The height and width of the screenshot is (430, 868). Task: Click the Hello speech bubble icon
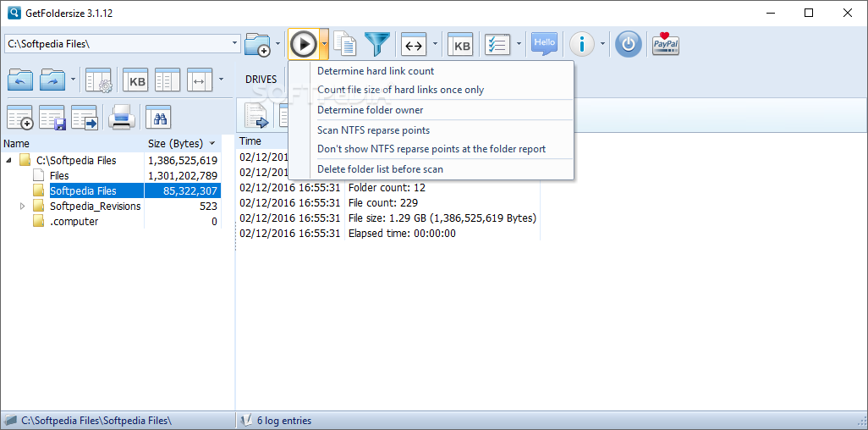544,44
